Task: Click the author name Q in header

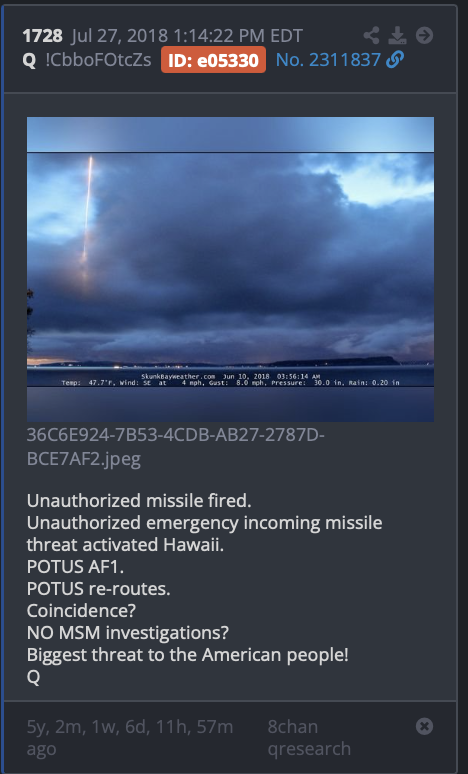Action: click(x=29, y=60)
